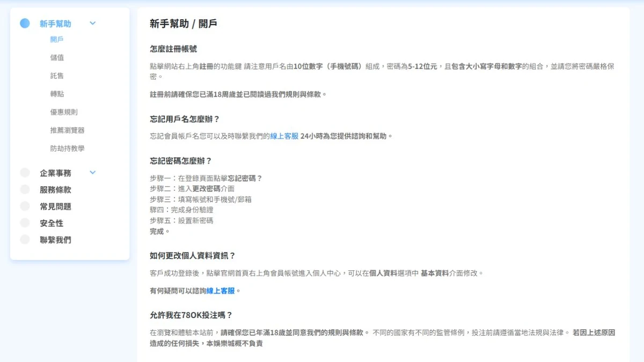644x362 pixels.
Task: Select the 儲值 submenu item
Action: tap(57, 57)
